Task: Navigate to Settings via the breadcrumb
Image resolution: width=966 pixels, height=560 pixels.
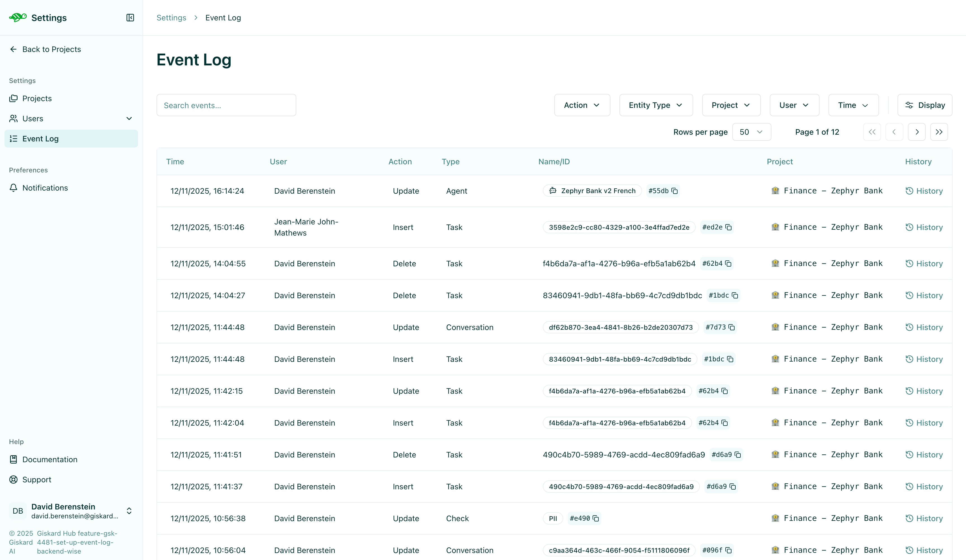Action: tap(171, 18)
